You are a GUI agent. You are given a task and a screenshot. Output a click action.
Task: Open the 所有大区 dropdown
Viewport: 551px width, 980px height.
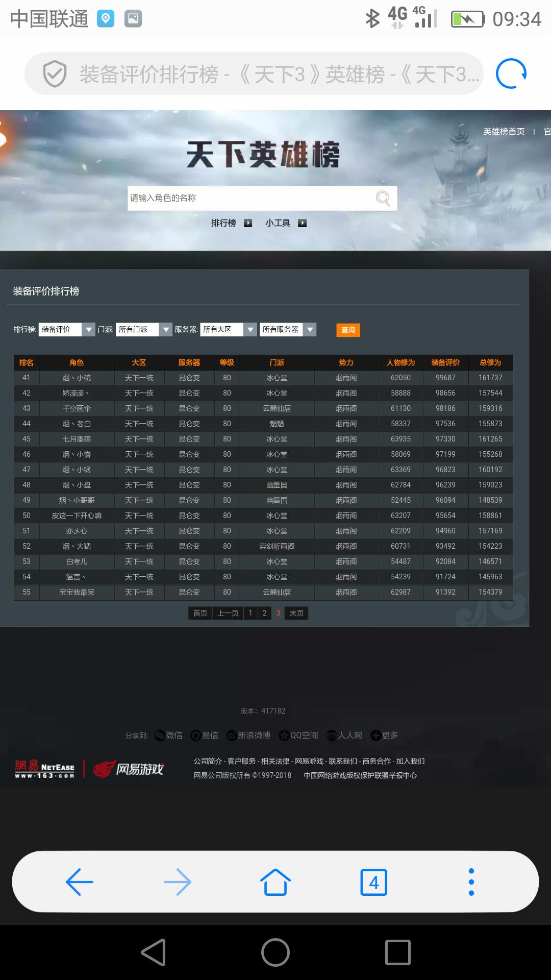(228, 330)
